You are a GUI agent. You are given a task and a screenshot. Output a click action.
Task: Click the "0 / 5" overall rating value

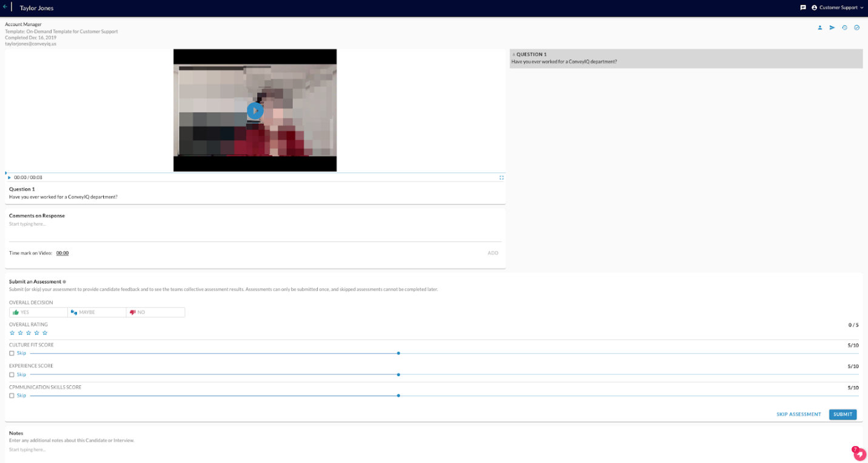click(x=853, y=325)
